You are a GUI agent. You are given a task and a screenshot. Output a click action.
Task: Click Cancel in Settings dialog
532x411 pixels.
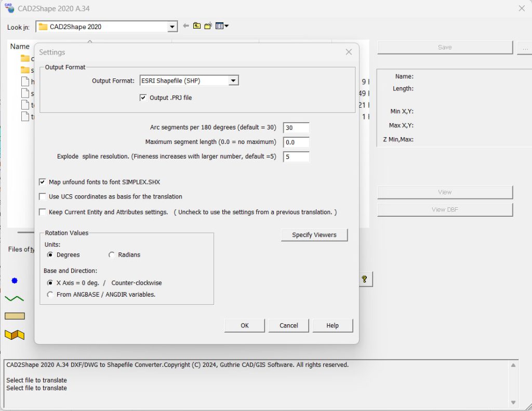tap(288, 325)
